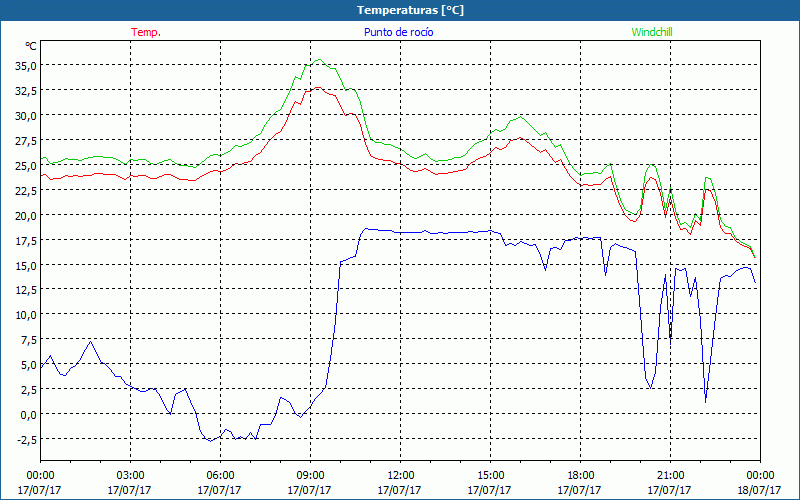The height and width of the screenshot is (500, 800).
Task: Click the 20,0 y-axis value
Action: (25, 215)
